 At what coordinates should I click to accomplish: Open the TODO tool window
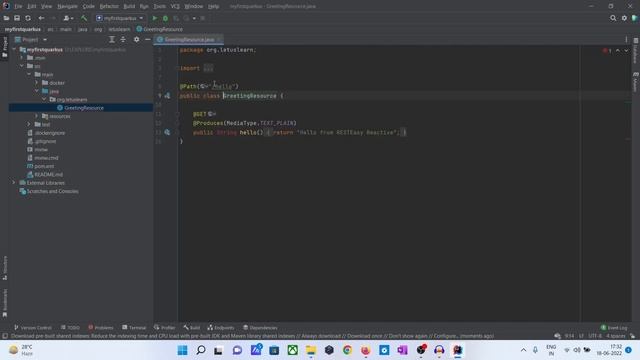[x=70, y=328]
